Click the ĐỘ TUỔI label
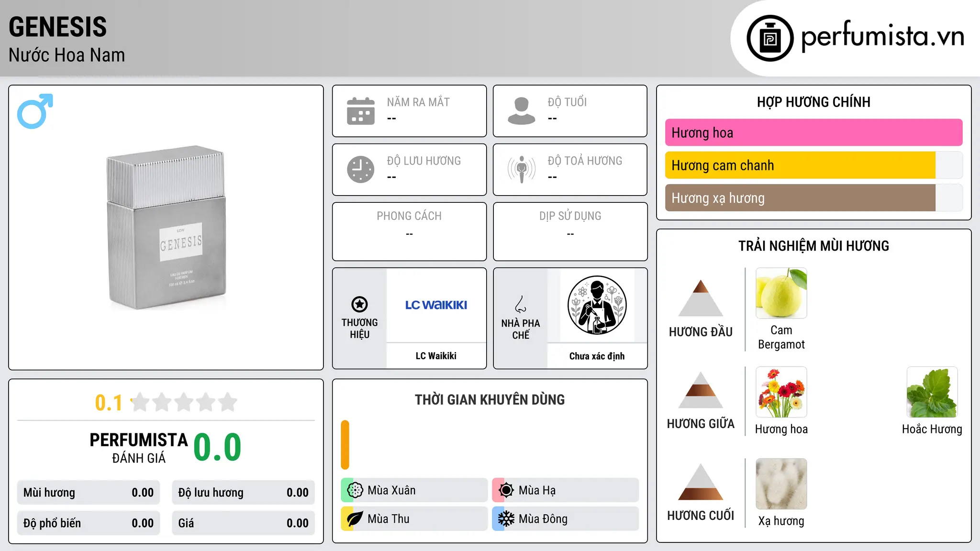 [x=567, y=102]
